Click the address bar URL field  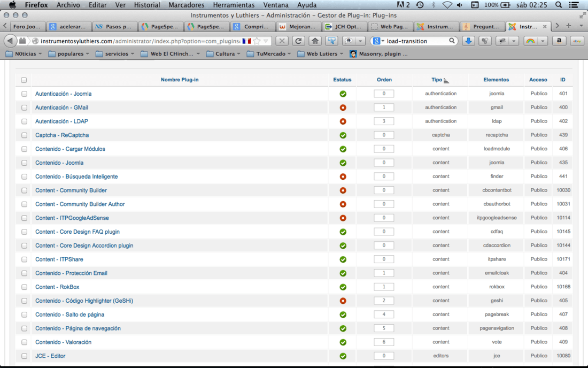140,41
